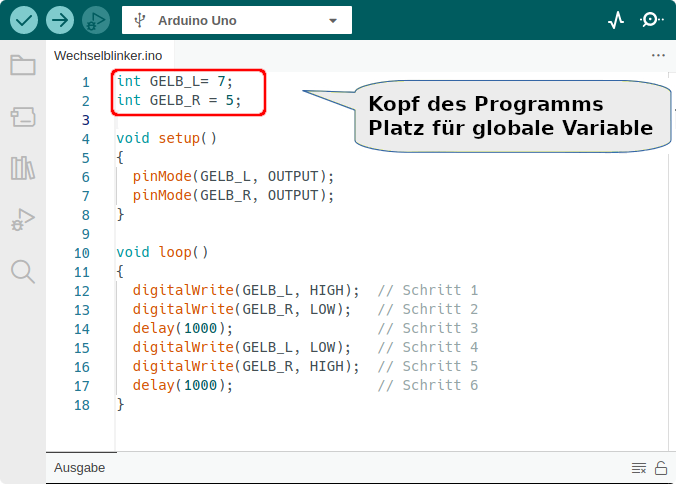
Task: Show the Debug panel in sidebar
Action: click(x=22, y=220)
